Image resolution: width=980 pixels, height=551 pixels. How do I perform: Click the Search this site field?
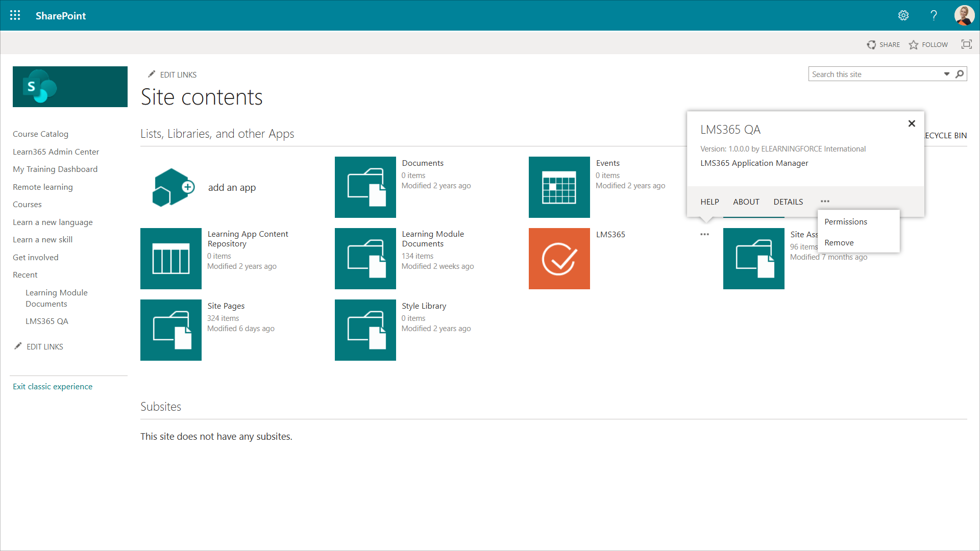coord(874,74)
